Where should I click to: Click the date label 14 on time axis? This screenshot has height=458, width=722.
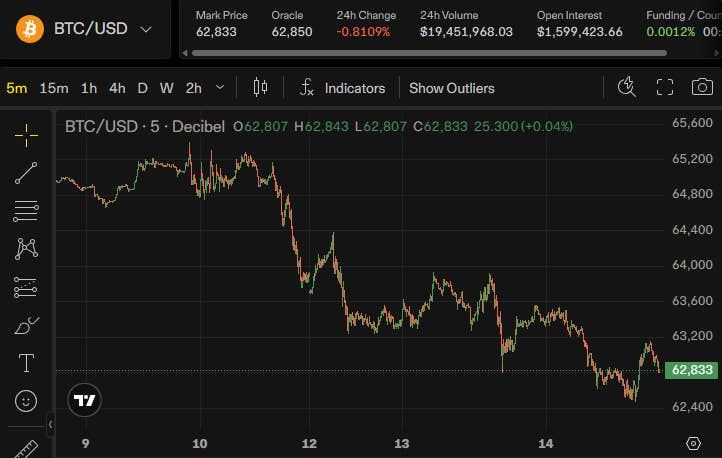[546, 443]
